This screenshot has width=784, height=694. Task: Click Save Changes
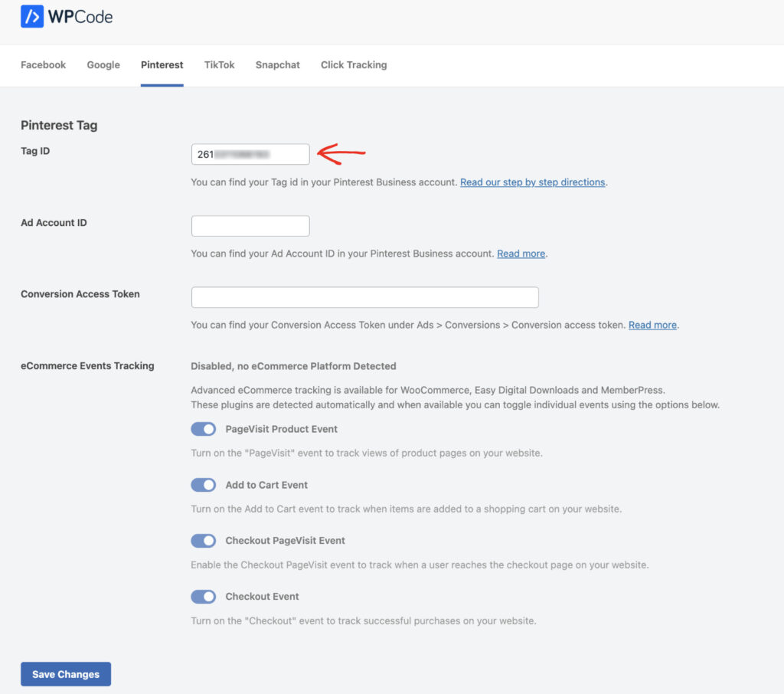65,674
